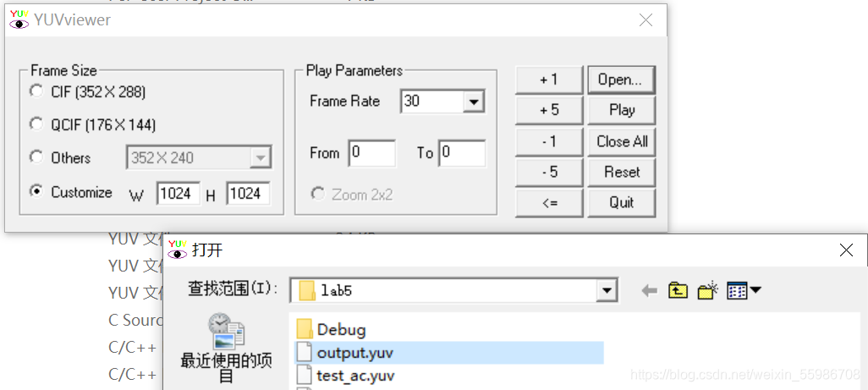The image size is (868, 390).
Task: Click the test_ac.yuv file icon
Action: (305, 376)
